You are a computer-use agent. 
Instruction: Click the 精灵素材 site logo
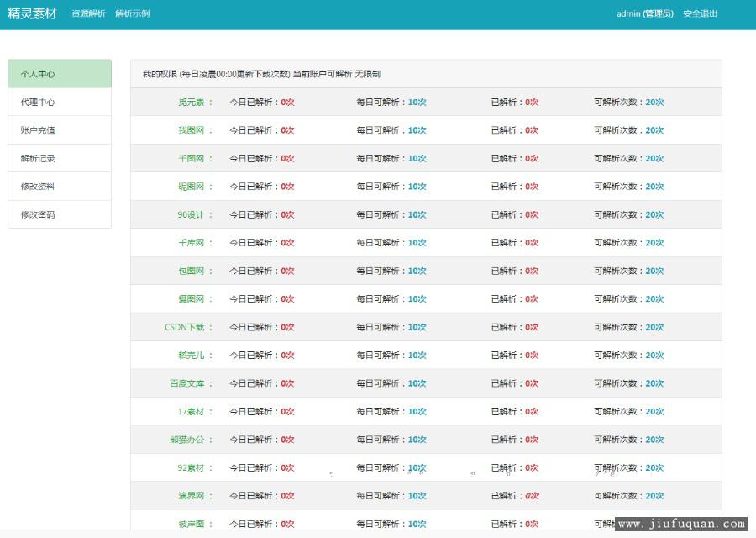point(32,13)
